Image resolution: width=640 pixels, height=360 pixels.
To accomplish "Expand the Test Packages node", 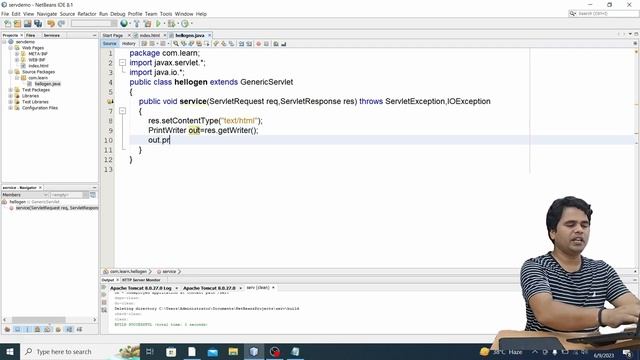I will pyautogui.click(x=11, y=90).
